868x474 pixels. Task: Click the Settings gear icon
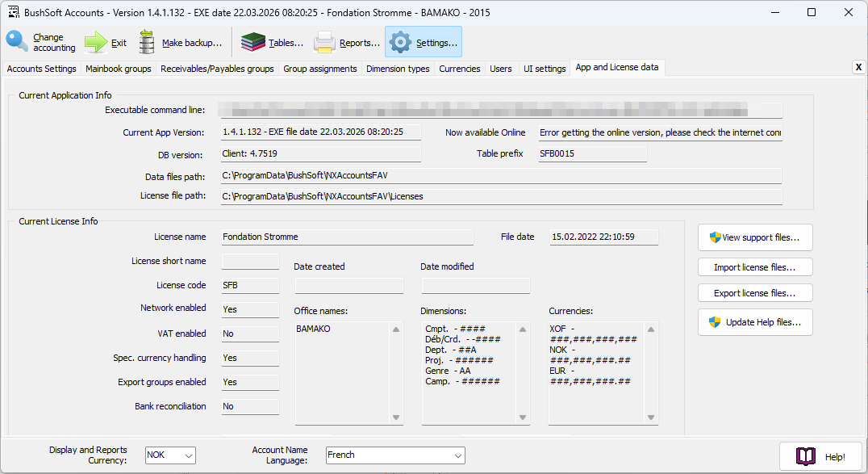pyautogui.click(x=400, y=42)
